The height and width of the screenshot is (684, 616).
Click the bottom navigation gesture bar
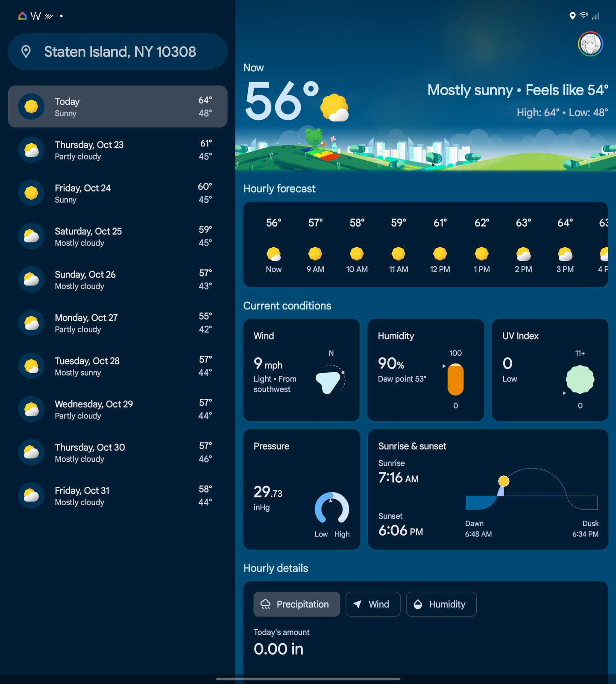pos(308,678)
